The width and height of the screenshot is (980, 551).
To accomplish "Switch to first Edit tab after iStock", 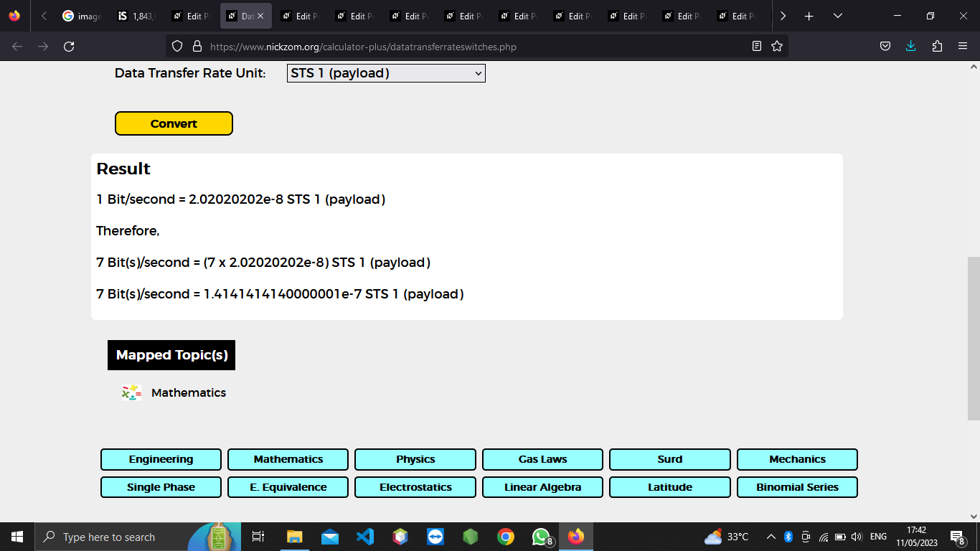I will [x=192, y=16].
